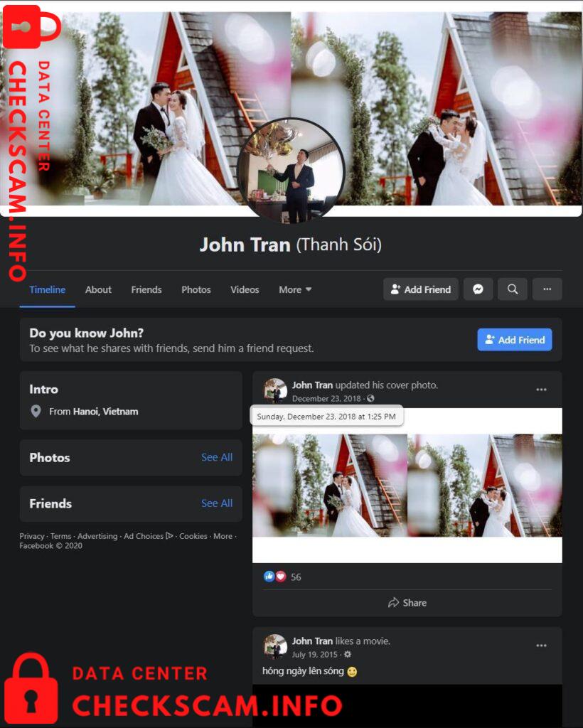Click the Friends section heading in sidebar

50,504
